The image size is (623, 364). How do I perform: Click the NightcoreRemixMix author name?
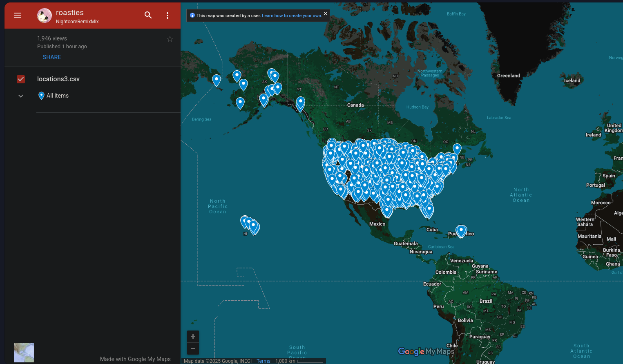pyautogui.click(x=77, y=22)
